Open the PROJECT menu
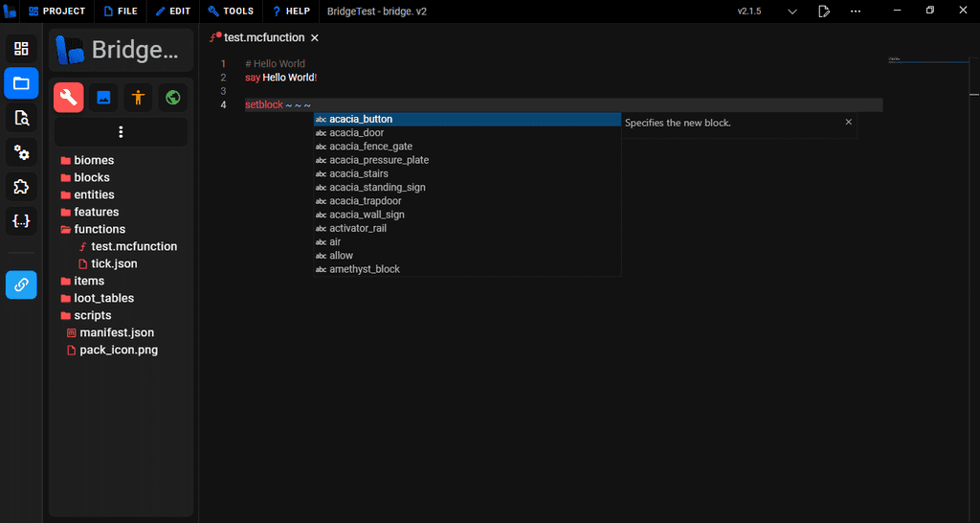The height and width of the screenshot is (523, 980). [56, 11]
